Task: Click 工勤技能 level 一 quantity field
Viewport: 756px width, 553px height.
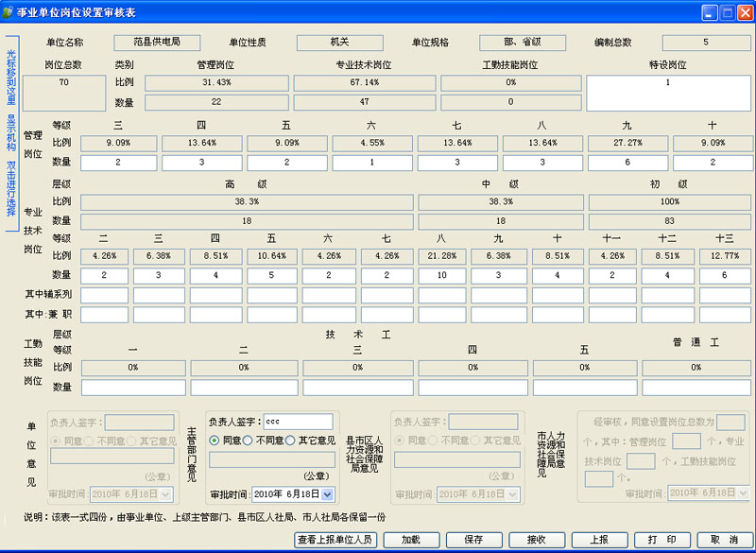Action: point(133,388)
